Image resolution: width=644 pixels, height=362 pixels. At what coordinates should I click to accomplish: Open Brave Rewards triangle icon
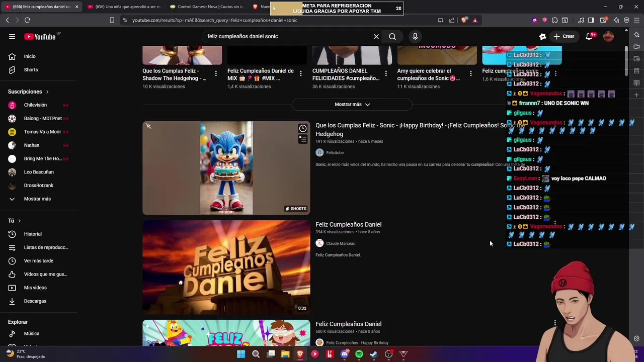click(475, 20)
